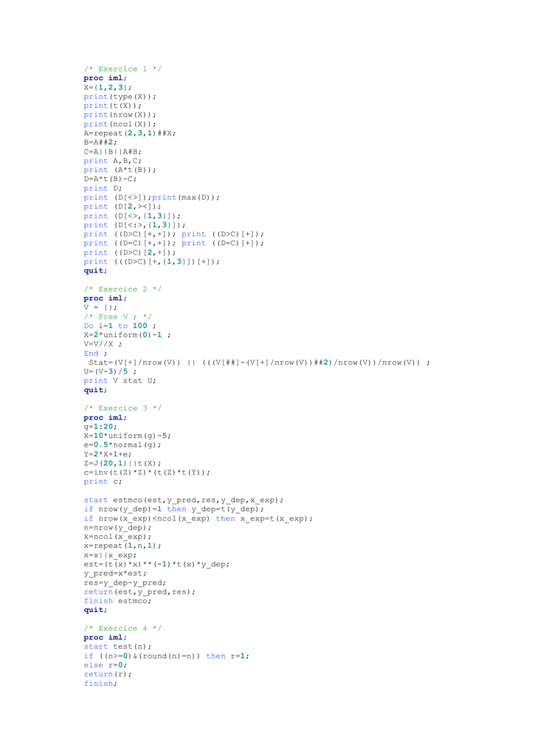Image resolution: width=535 pixels, height=756 pixels.
Task: Select the '/* Free V ; */' comment
Action: [117, 317]
